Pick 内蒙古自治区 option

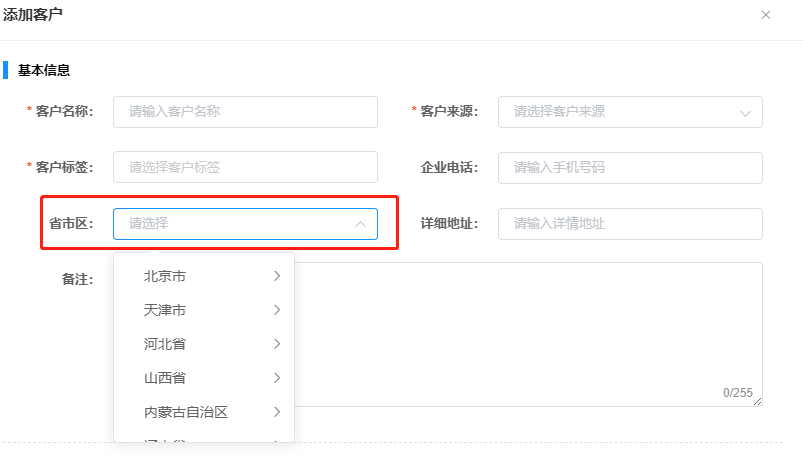pos(204,412)
